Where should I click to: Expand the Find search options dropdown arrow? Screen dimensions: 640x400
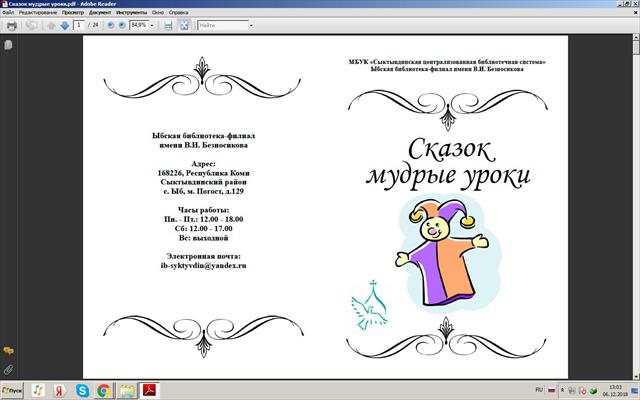[249, 25]
